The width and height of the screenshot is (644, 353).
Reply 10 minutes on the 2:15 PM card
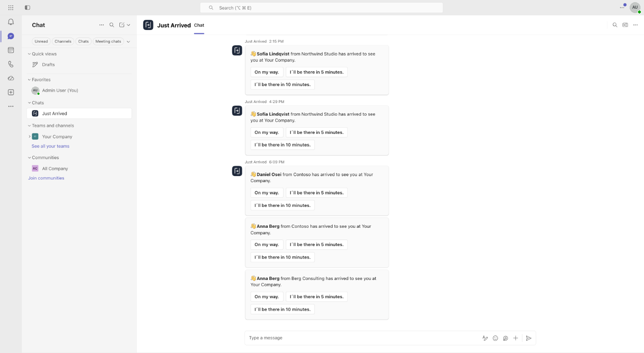283,85
